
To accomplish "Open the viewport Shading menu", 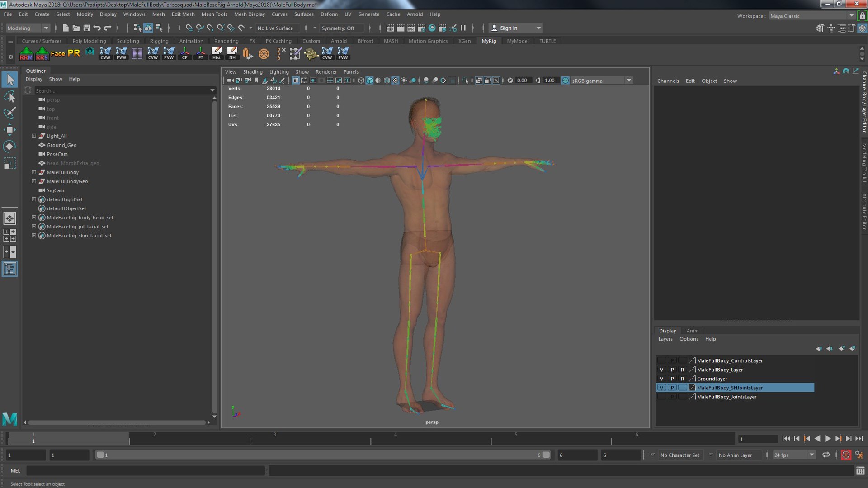I will pyautogui.click(x=252, y=71).
